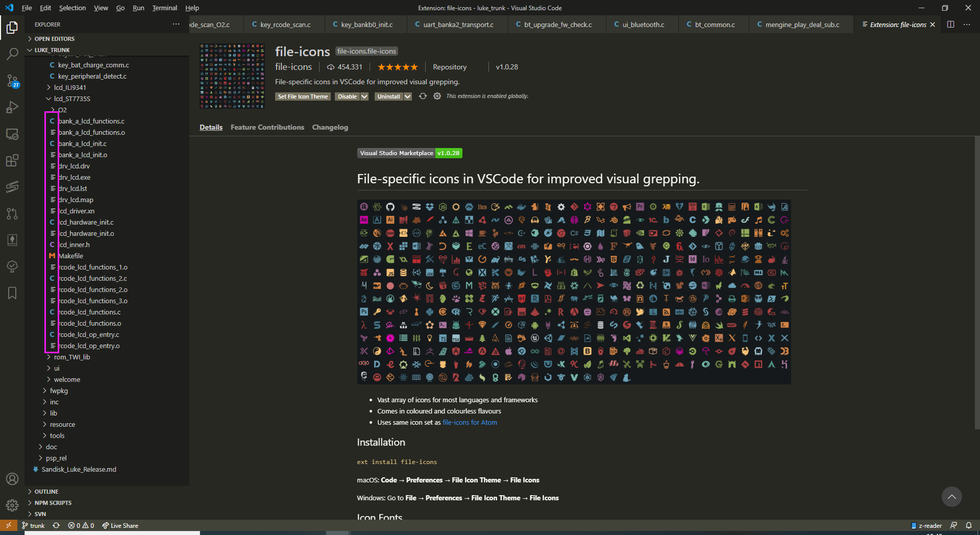The image size is (980, 535).
Task: Click the extension sync reload icon
Action: tap(423, 96)
